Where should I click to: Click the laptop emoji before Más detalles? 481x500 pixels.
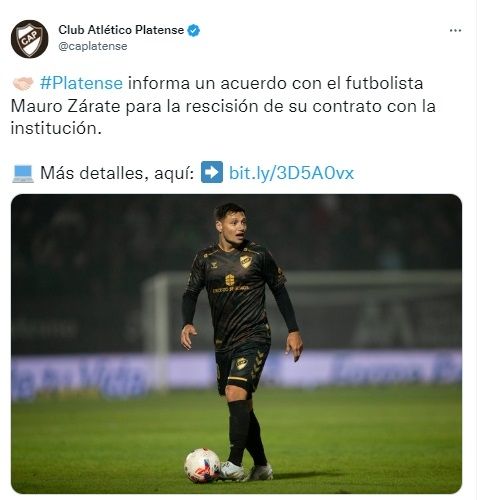(23, 173)
